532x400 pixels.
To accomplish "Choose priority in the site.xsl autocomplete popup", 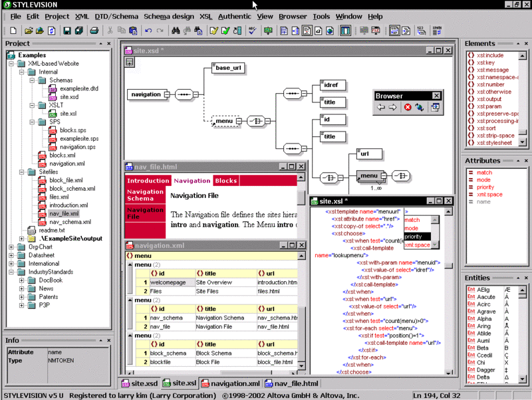I will [x=417, y=237].
